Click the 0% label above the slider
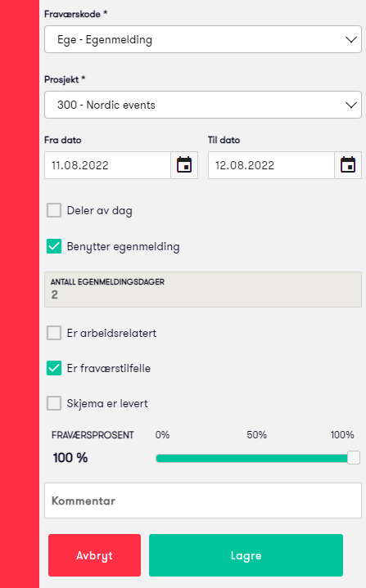366x588 pixels. [163, 435]
